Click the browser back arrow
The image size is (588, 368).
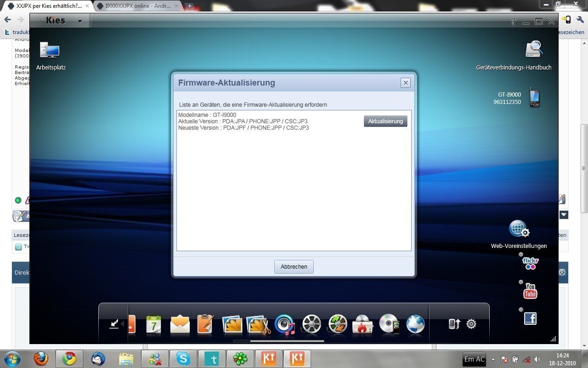(7, 20)
